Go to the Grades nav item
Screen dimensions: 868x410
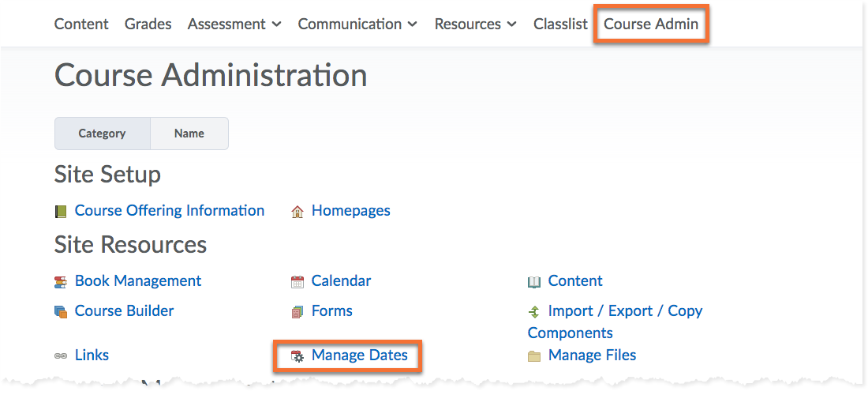click(x=148, y=24)
